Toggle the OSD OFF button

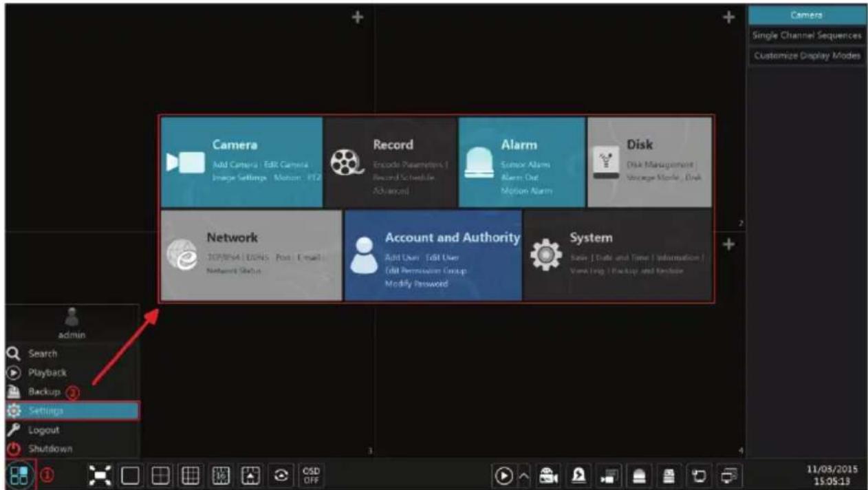click(311, 475)
